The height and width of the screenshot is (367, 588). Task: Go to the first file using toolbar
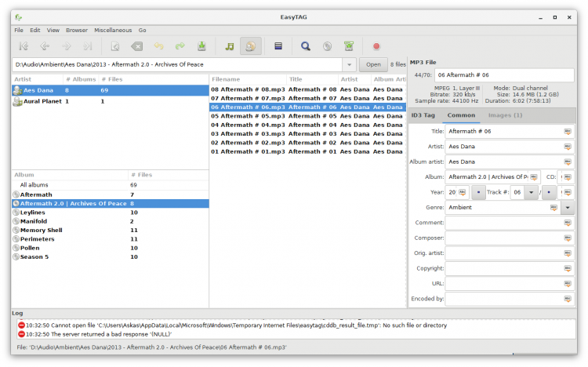click(x=24, y=47)
